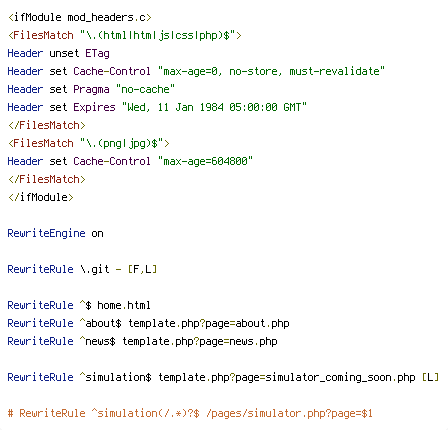Click template.php?page=news.php target

point(200,341)
